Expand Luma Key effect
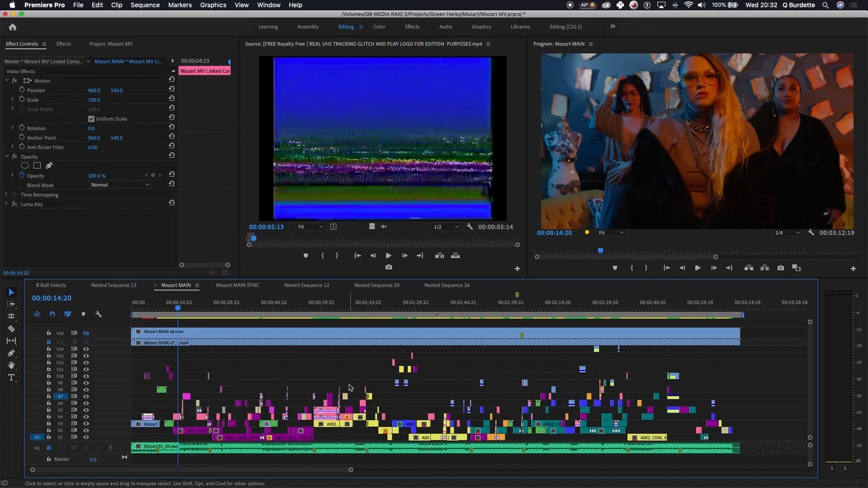Image resolution: width=868 pixels, height=488 pixels. click(6, 204)
